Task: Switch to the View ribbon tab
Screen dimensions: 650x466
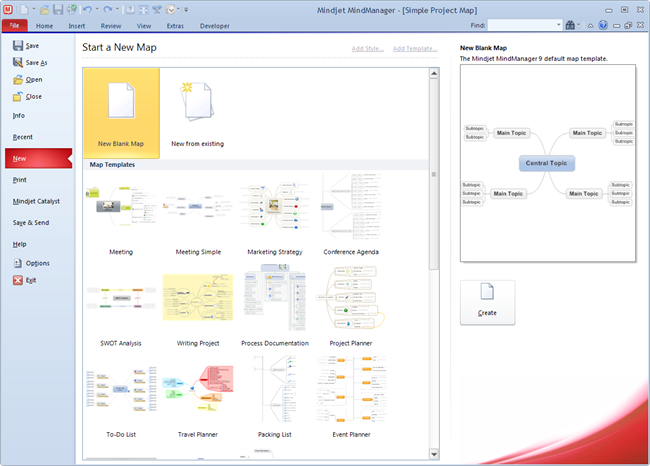Action: click(144, 26)
